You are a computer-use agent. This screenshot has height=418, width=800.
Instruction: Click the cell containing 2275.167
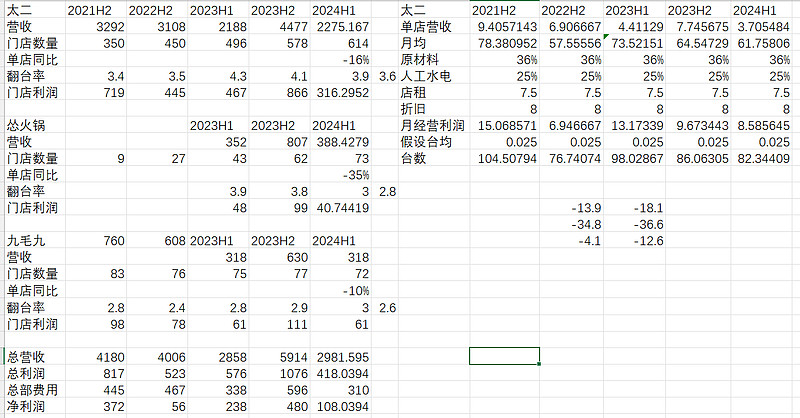pos(341,27)
